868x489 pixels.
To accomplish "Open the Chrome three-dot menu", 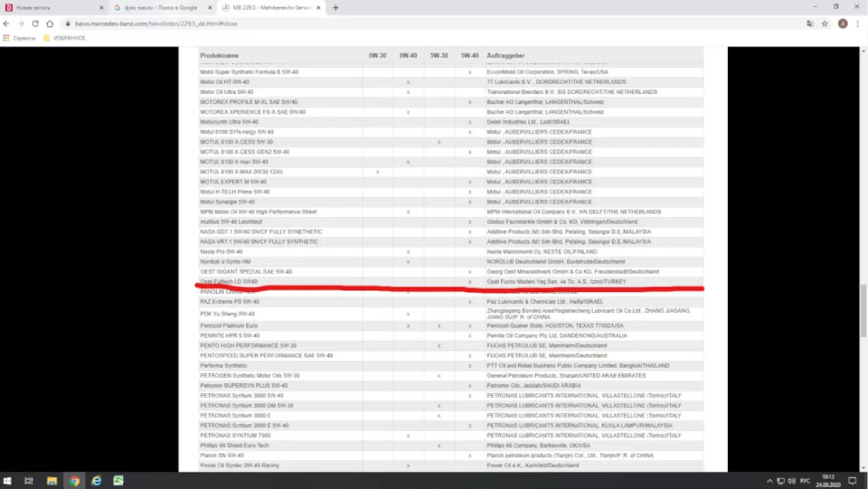I will [857, 24].
